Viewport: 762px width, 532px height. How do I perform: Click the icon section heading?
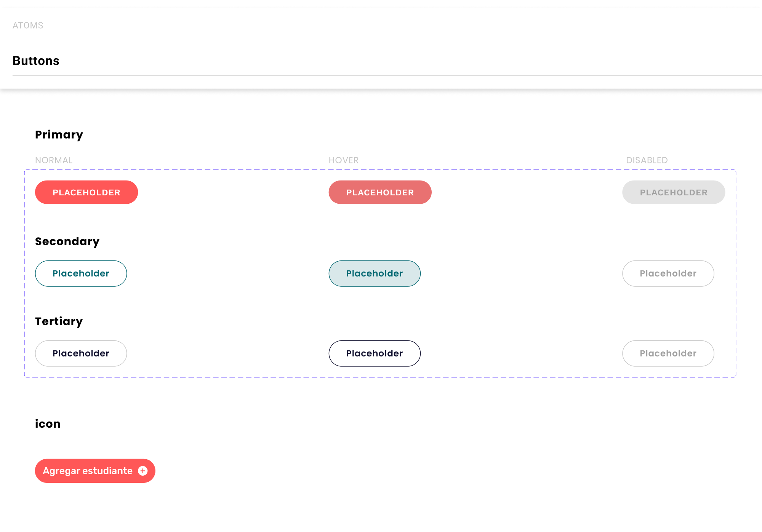click(48, 424)
